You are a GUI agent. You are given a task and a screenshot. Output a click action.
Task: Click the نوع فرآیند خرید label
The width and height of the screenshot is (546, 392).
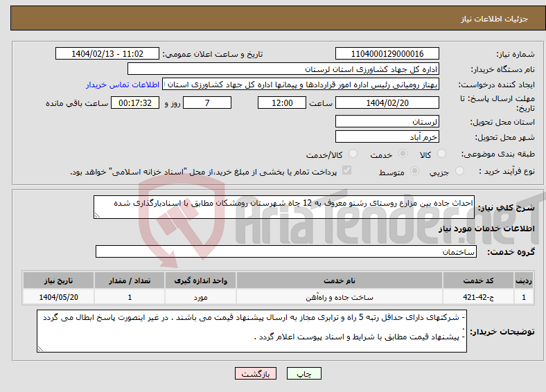coord(507,171)
